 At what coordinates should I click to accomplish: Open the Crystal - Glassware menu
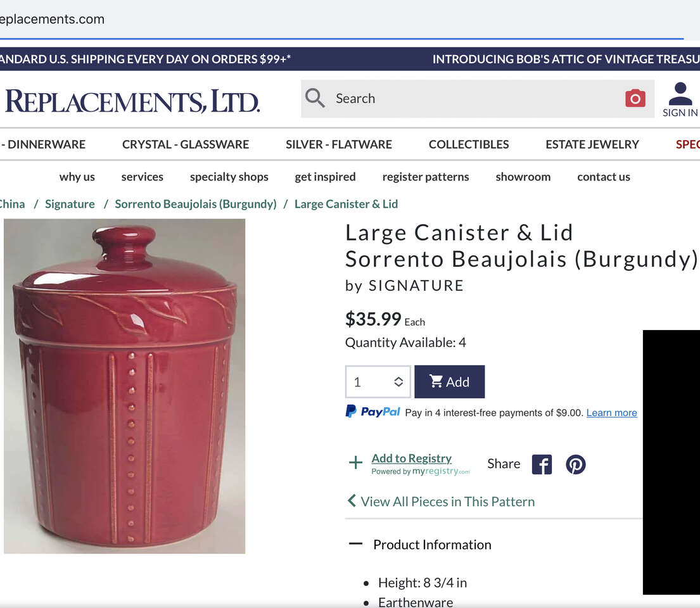185,144
